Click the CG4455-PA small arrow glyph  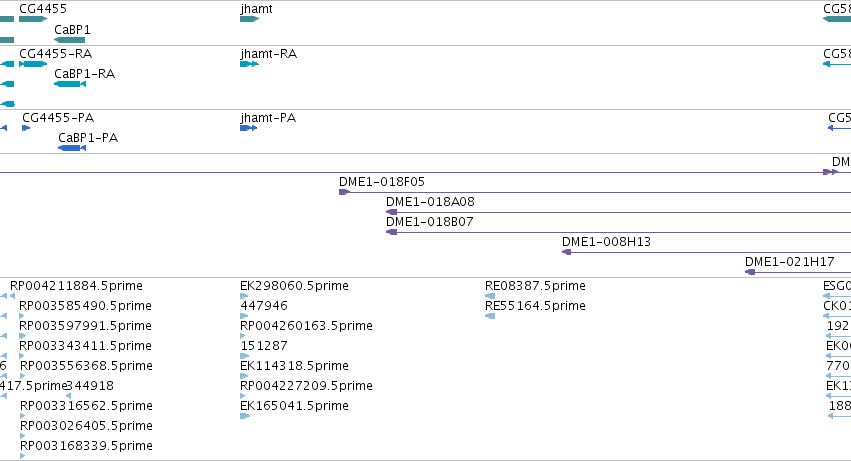[x=26, y=128]
